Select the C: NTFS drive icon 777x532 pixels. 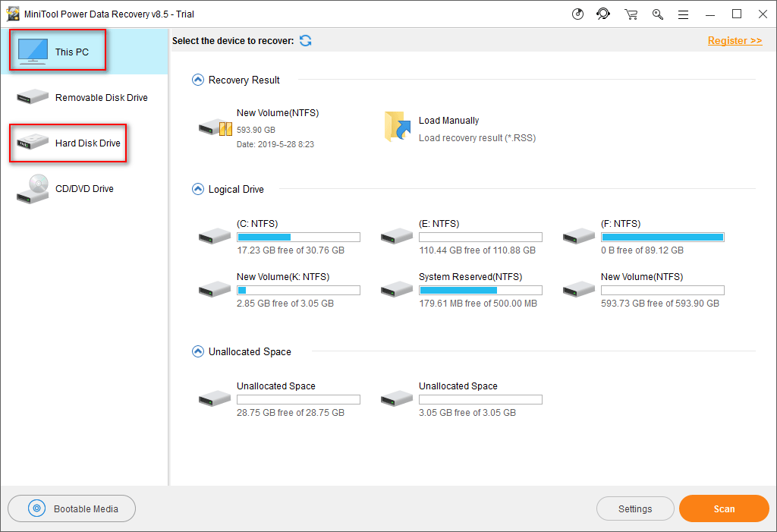215,235
